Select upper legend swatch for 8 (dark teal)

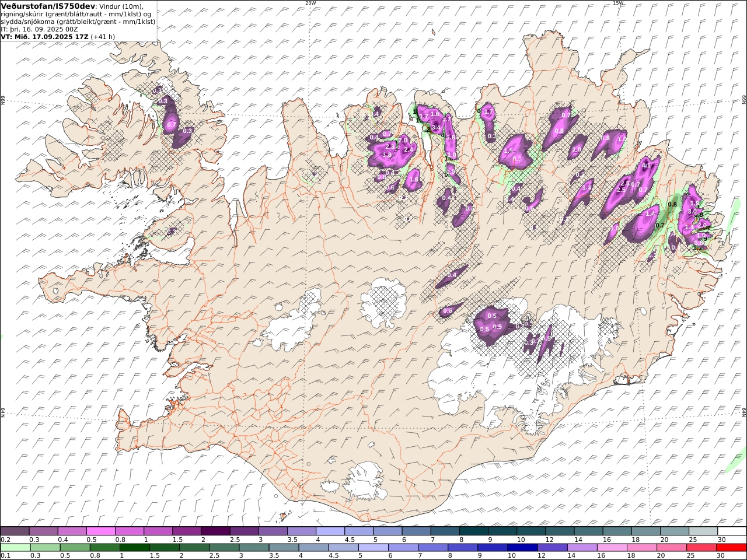(x=473, y=531)
